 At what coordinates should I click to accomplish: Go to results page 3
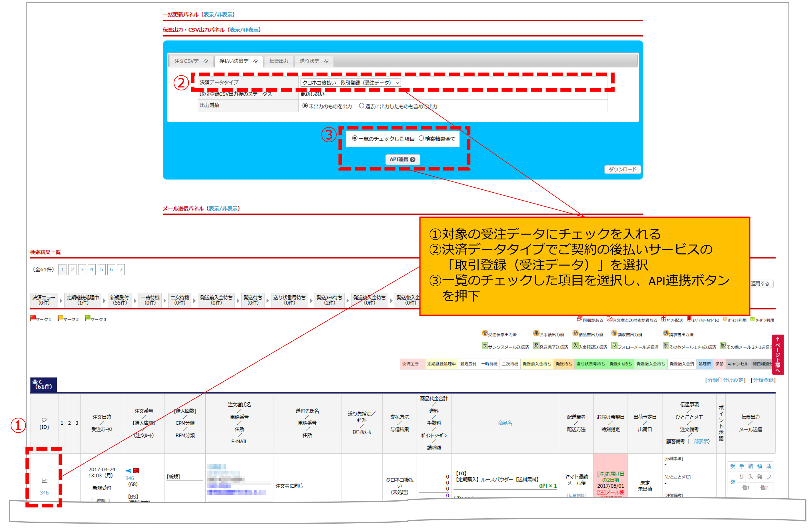[x=82, y=269]
